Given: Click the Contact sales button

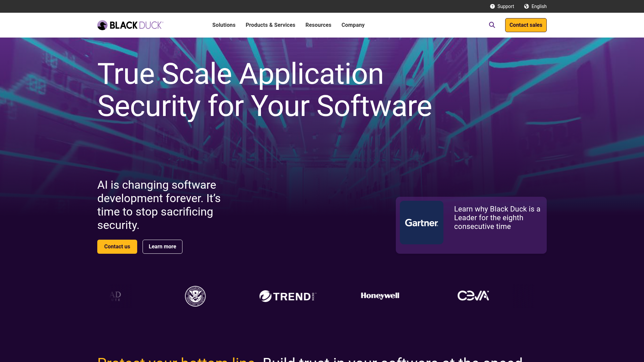Looking at the screenshot, I should click(x=526, y=25).
